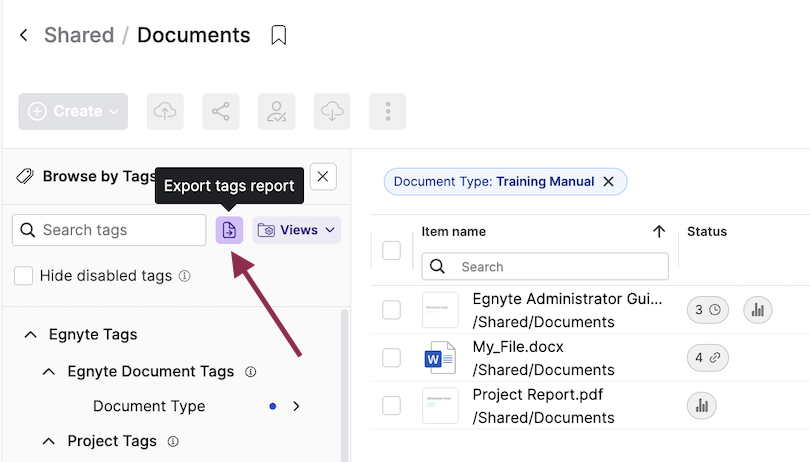
Task: Select the Document Type tag item
Action: click(149, 406)
